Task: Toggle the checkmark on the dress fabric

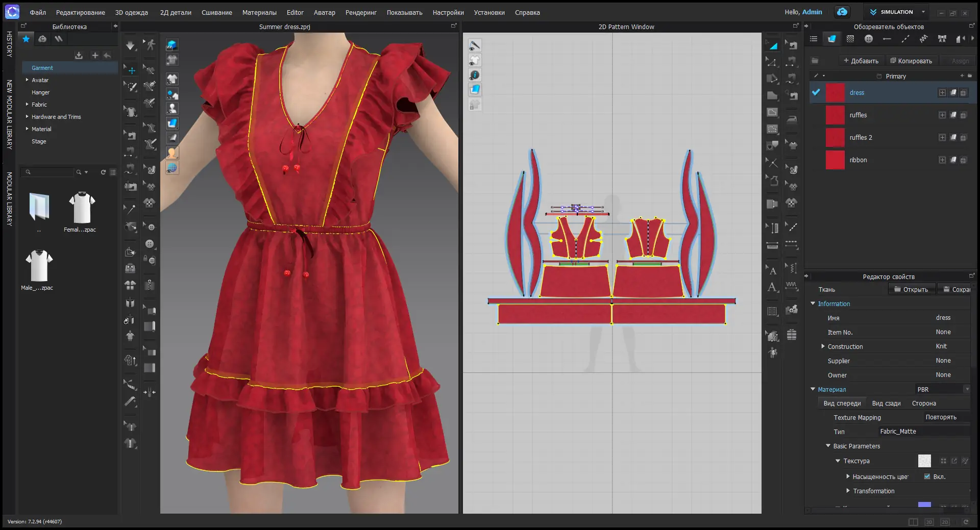Action: point(816,92)
